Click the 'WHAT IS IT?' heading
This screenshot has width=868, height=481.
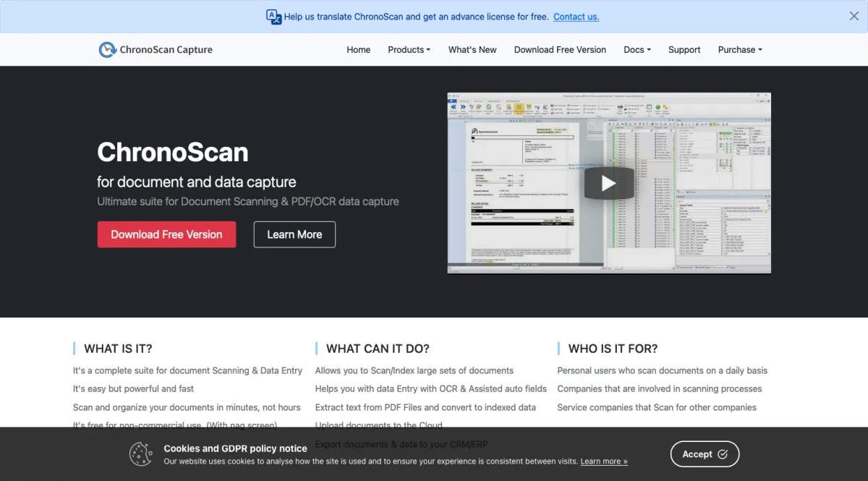point(118,349)
